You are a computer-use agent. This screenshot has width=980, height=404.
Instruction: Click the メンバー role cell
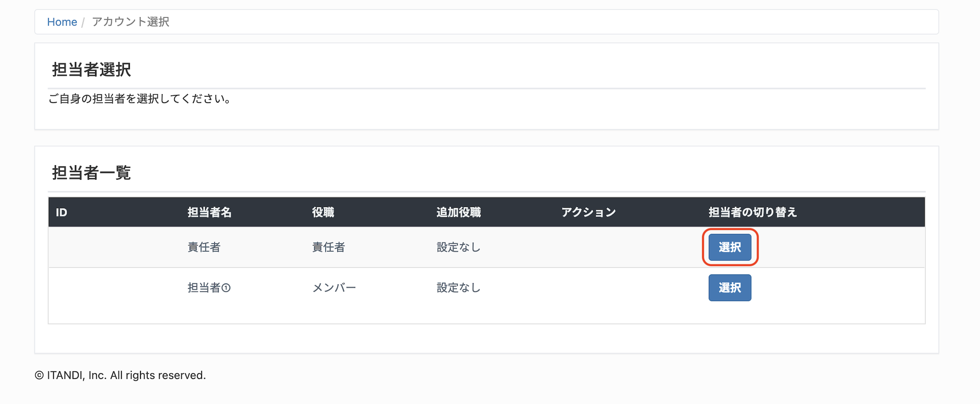pos(334,288)
